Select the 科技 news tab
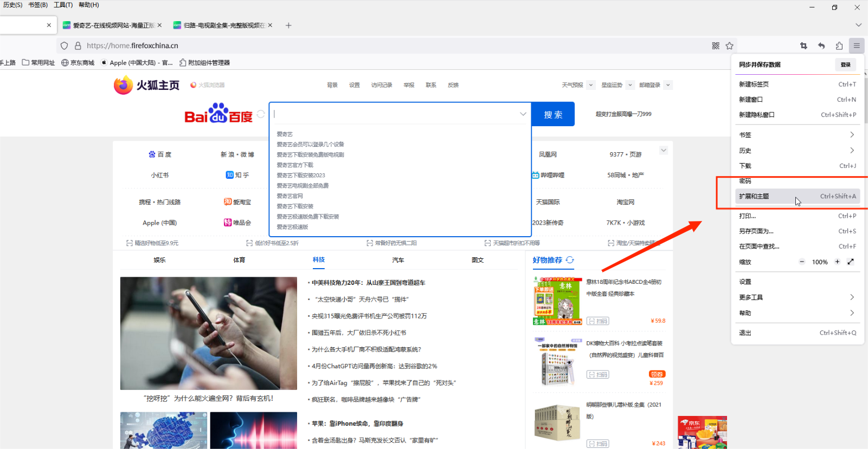Viewport: 868px width, 449px height. click(x=319, y=260)
